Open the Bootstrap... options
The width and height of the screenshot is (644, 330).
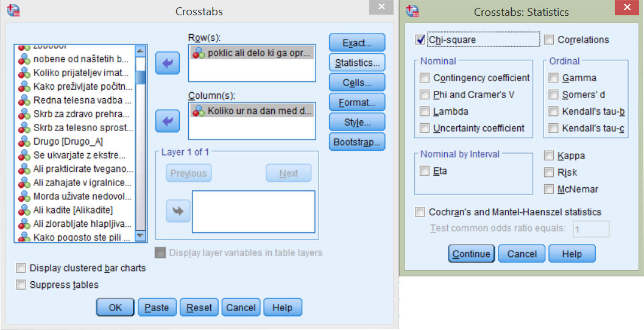(357, 142)
